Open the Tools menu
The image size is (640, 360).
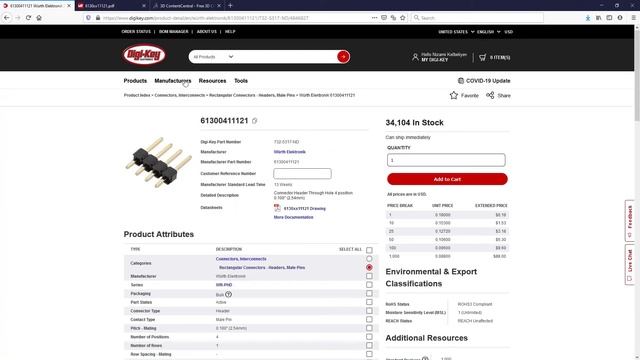pos(241,81)
